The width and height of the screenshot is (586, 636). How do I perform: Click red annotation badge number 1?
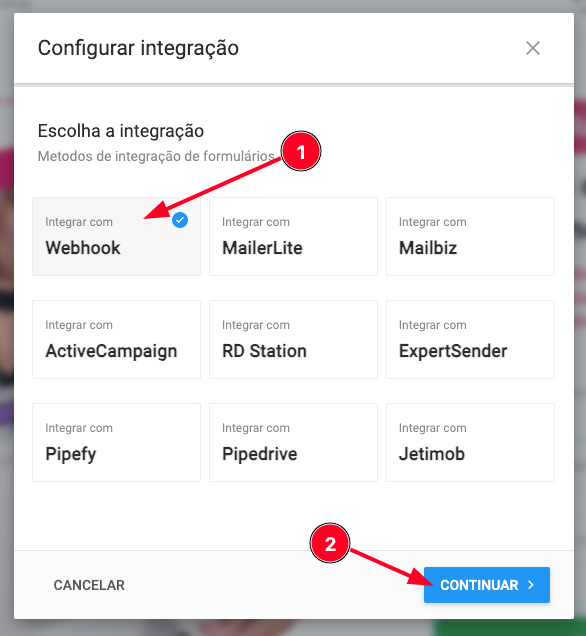pyautogui.click(x=301, y=152)
